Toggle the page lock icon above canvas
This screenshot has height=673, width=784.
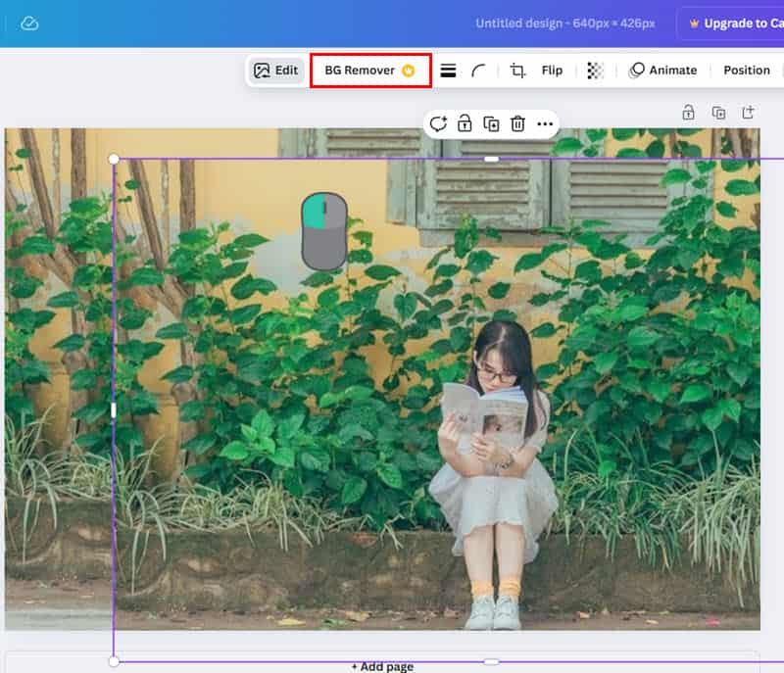689,113
